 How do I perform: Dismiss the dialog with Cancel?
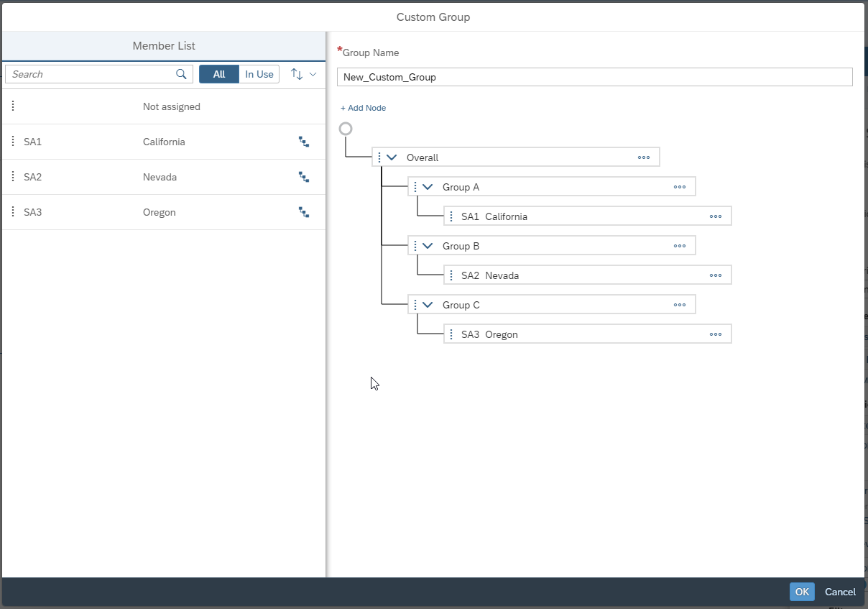[x=840, y=592]
